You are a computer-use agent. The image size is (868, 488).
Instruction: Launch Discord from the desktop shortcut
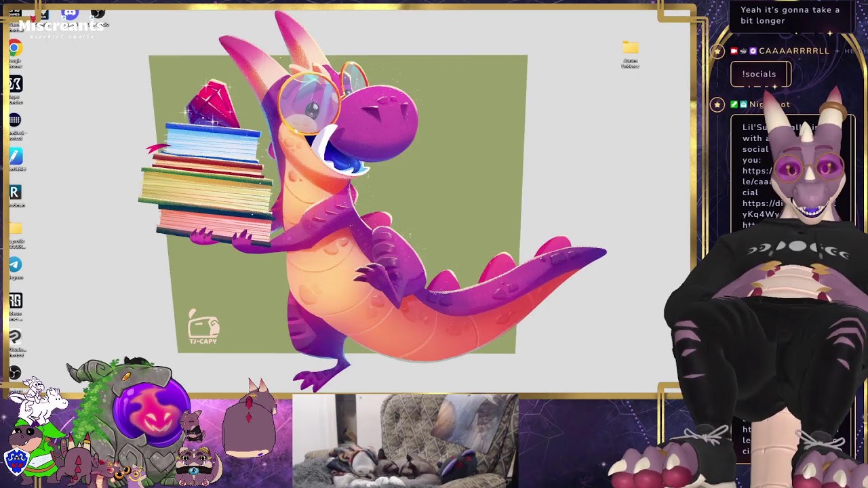pyautogui.click(x=70, y=14)
